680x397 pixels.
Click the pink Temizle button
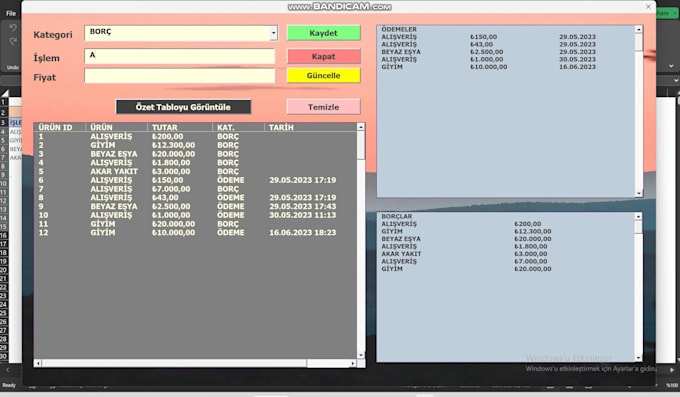[x=324, y=107]
